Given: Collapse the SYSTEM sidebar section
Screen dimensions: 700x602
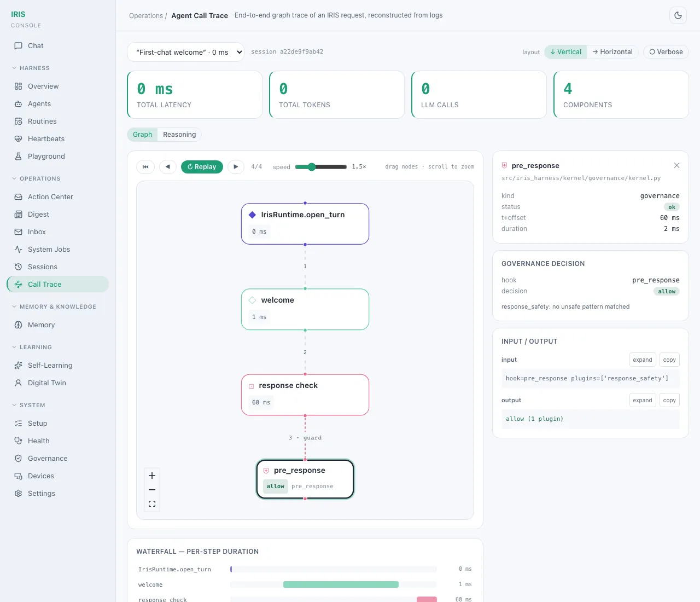Looking at the screenshot, I should 28,406.
